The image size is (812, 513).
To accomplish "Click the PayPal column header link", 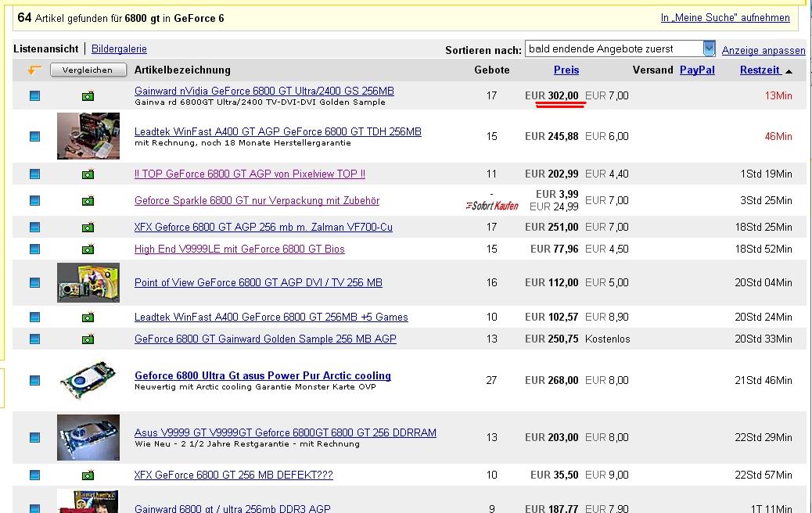I will coord(697,70).
